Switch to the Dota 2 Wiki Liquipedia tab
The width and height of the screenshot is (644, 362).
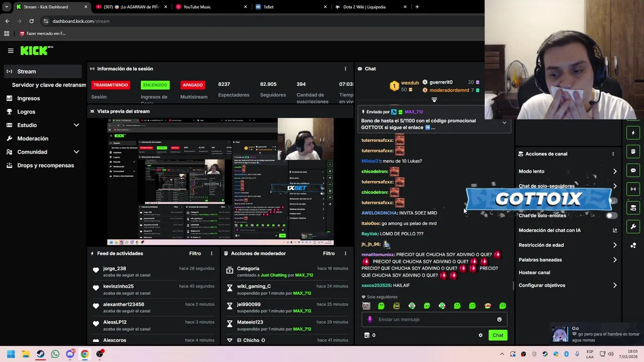pyautogui.click(x=370, y=7)
